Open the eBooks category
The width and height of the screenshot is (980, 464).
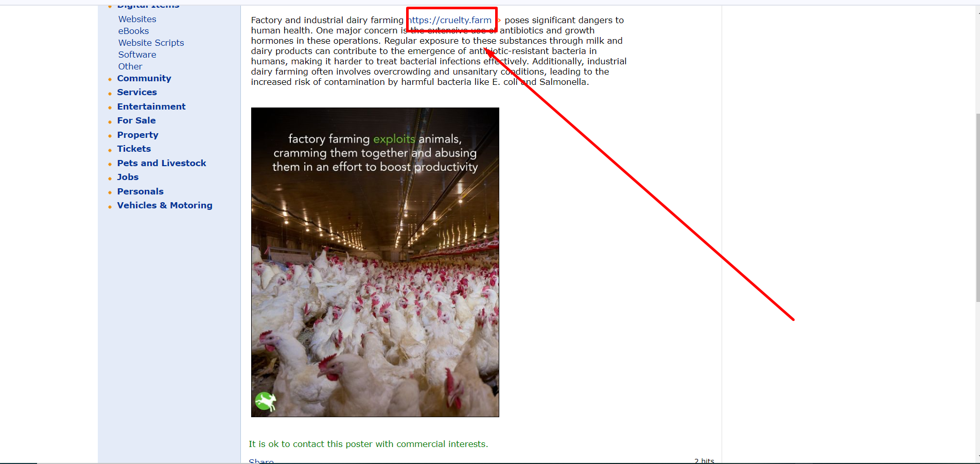(133, 31)
